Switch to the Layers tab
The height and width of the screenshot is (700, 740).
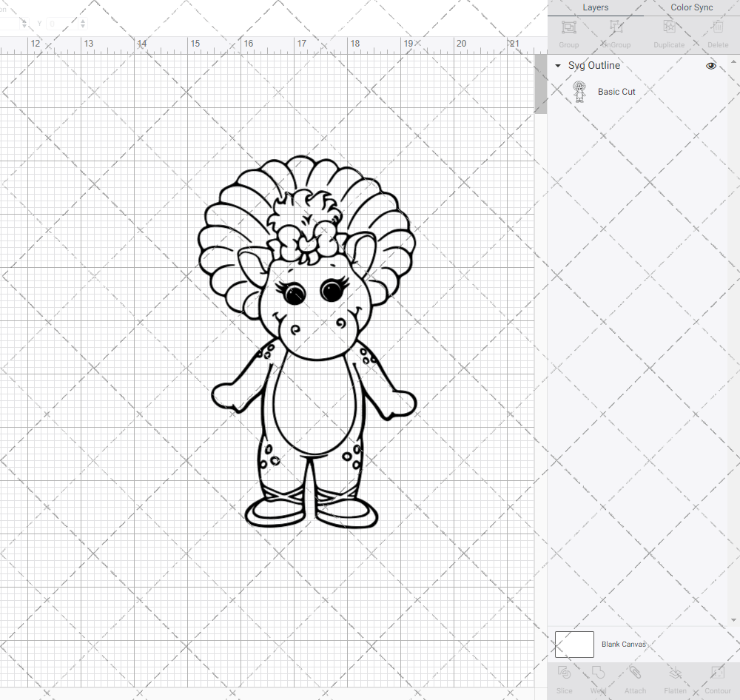coord(595,7)
